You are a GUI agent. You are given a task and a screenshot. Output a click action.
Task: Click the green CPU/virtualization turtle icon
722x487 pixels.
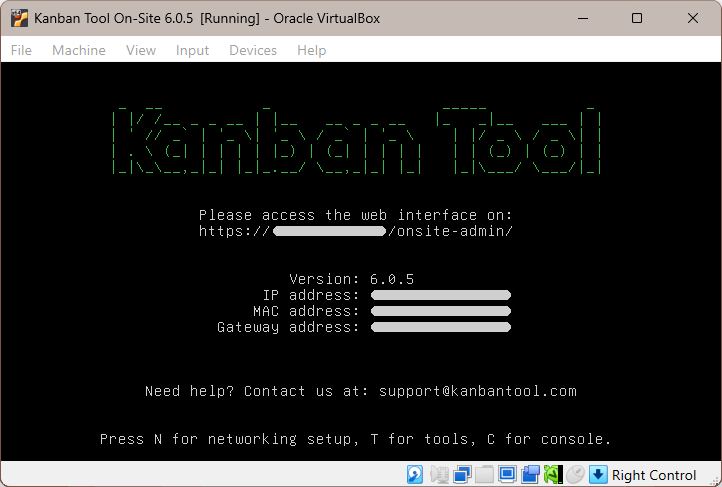(553, 475)
